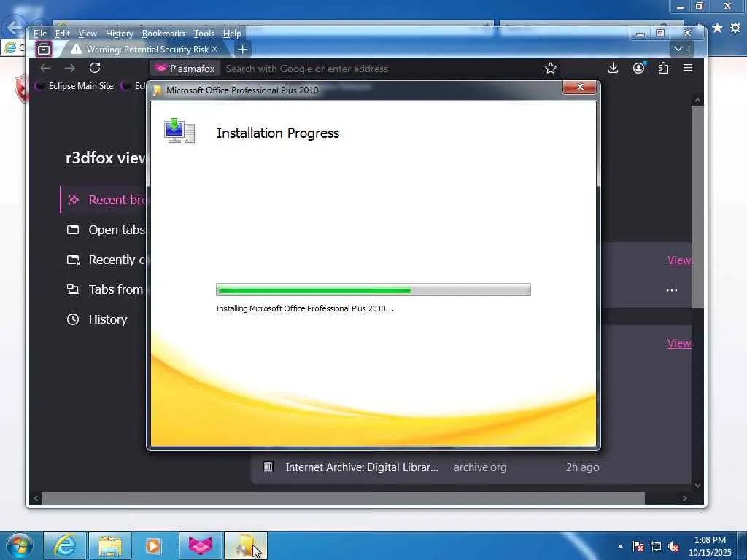
Task: Open the Tools menu
Action: pos(204,34)
